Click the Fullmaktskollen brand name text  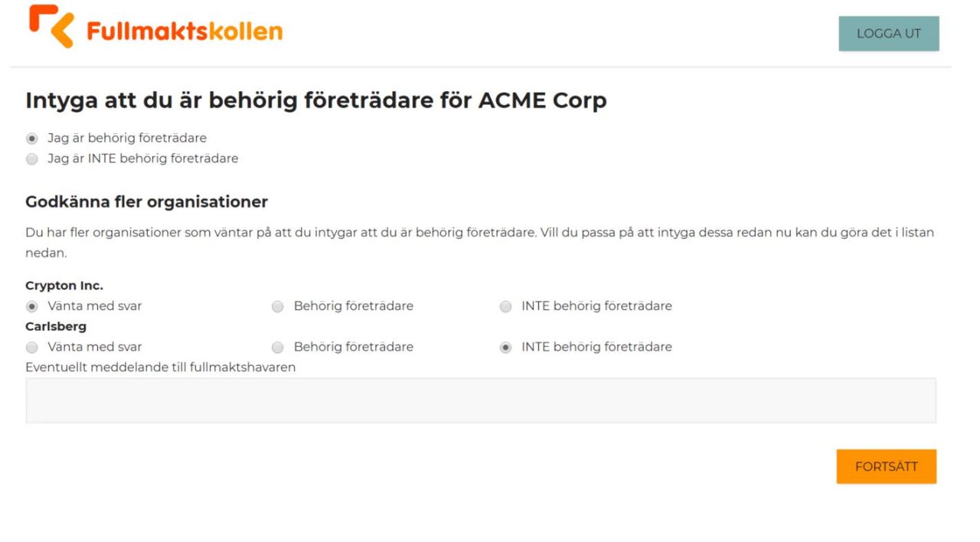click(184, 31)
